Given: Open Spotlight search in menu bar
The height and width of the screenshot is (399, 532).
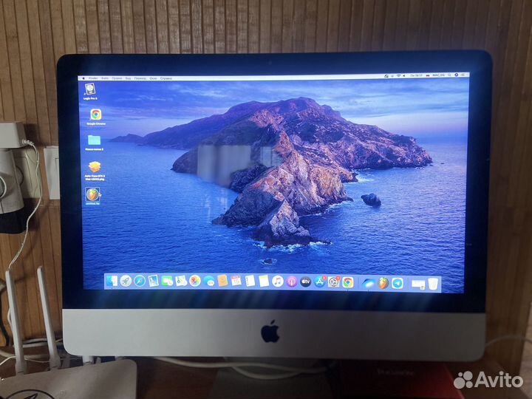Looking at the screenshot, I should (x=449, y=75).
